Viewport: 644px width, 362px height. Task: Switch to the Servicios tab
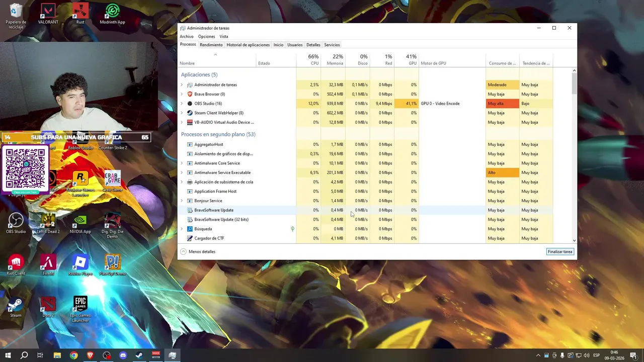point(332,45)
